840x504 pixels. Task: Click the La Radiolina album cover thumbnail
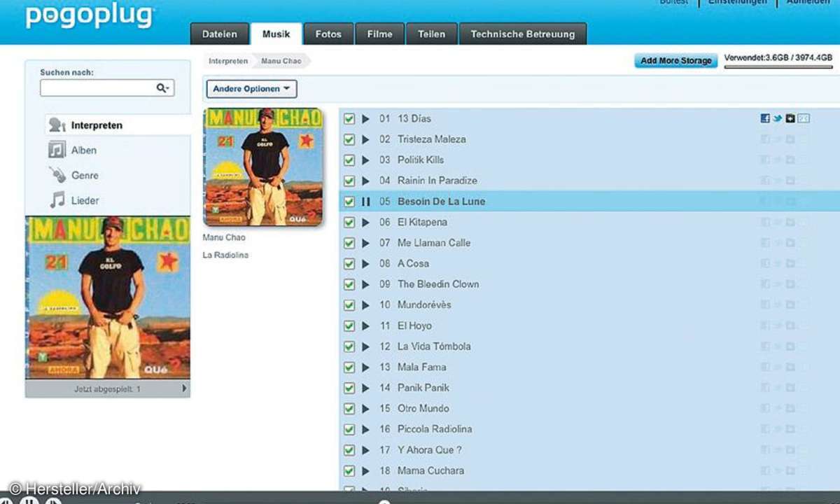point(262,167)
